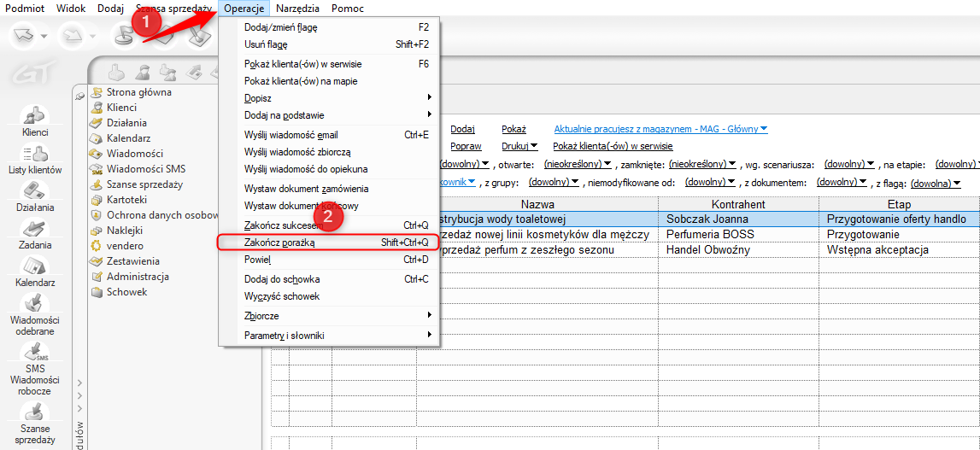
Task: Click the Schowek folder icon in tree
Action: tap(97, 292)
